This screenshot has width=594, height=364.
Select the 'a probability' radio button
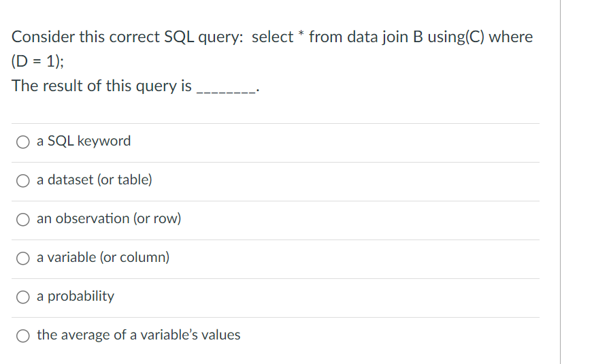coord(24,297)
